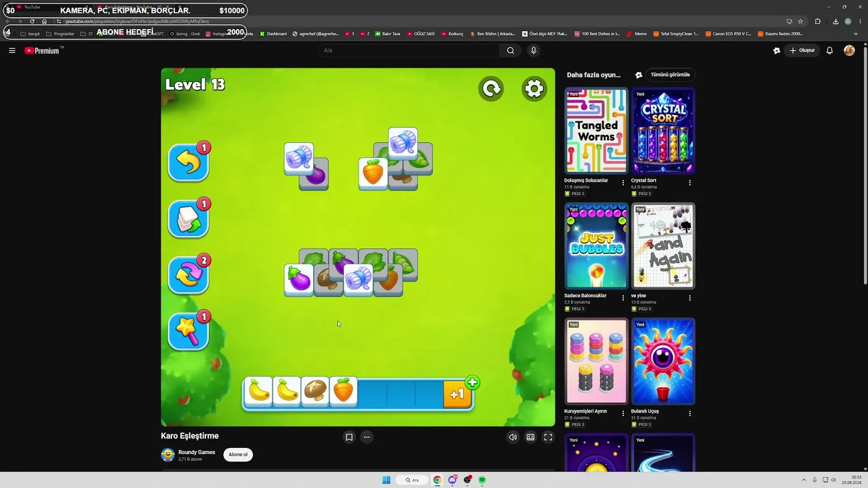Screen dimensions: 868x488
Task: Add an extra tray slot with +1
Action: [458, 393]
